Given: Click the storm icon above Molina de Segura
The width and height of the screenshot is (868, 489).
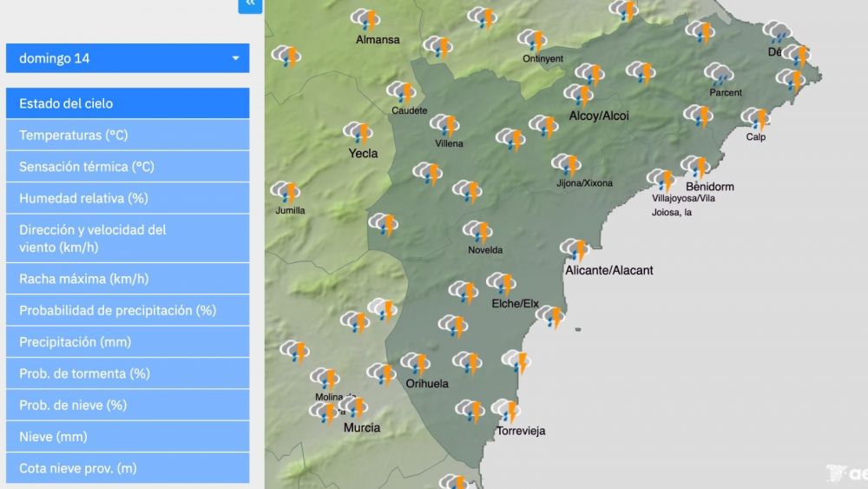Looking at the screenshot, I should (x=325, y=380).
